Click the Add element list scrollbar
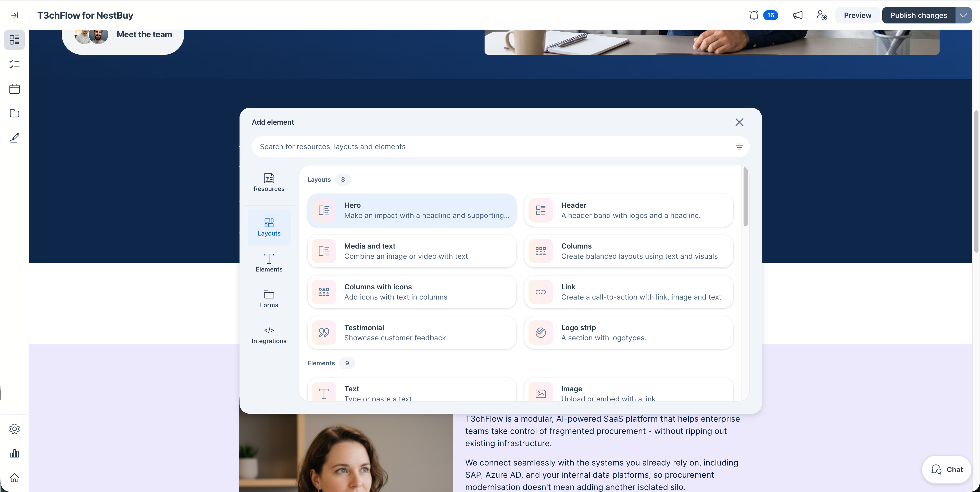Viewport: 980px width, 492px height. [x=745, y=197]
